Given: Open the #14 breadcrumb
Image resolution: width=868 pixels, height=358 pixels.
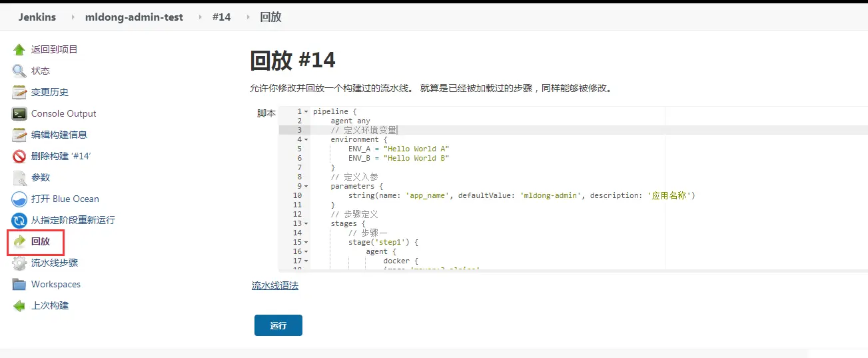Looking at the screenshot, I should 222,17.
